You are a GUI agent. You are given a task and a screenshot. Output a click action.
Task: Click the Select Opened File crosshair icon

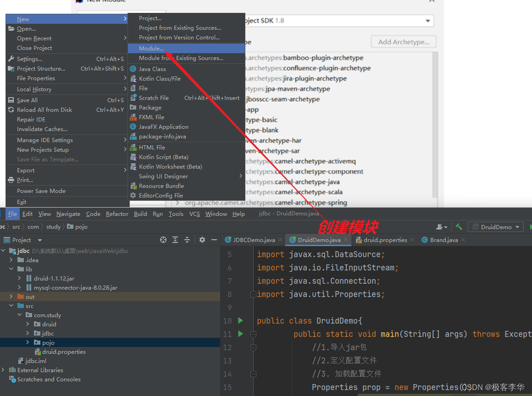pos(163,240)
